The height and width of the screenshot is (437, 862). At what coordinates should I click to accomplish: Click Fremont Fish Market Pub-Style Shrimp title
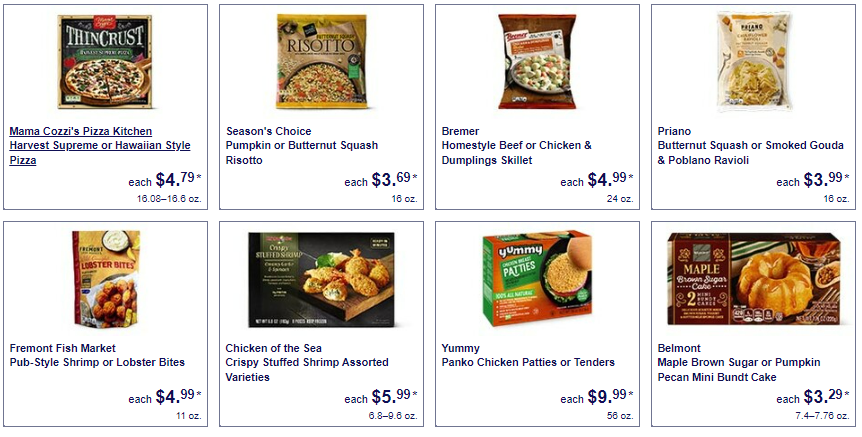coord(97,355)
